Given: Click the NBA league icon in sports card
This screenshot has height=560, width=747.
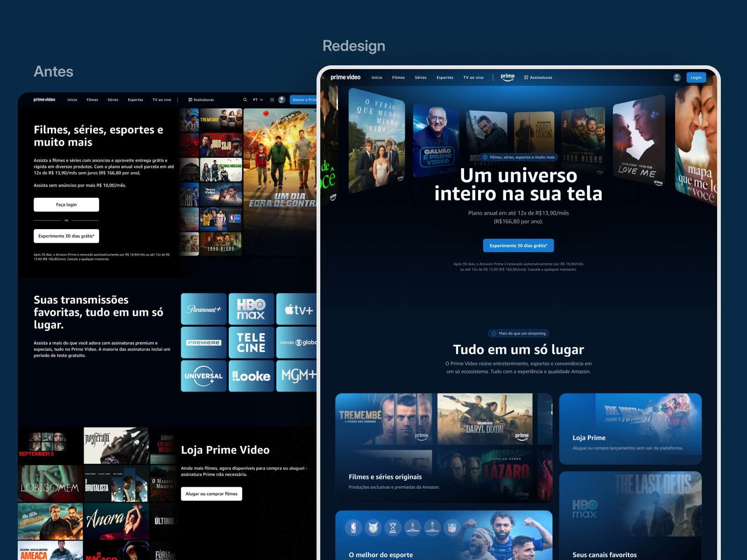Looking at the screenshot, I should tap(353, 527).
